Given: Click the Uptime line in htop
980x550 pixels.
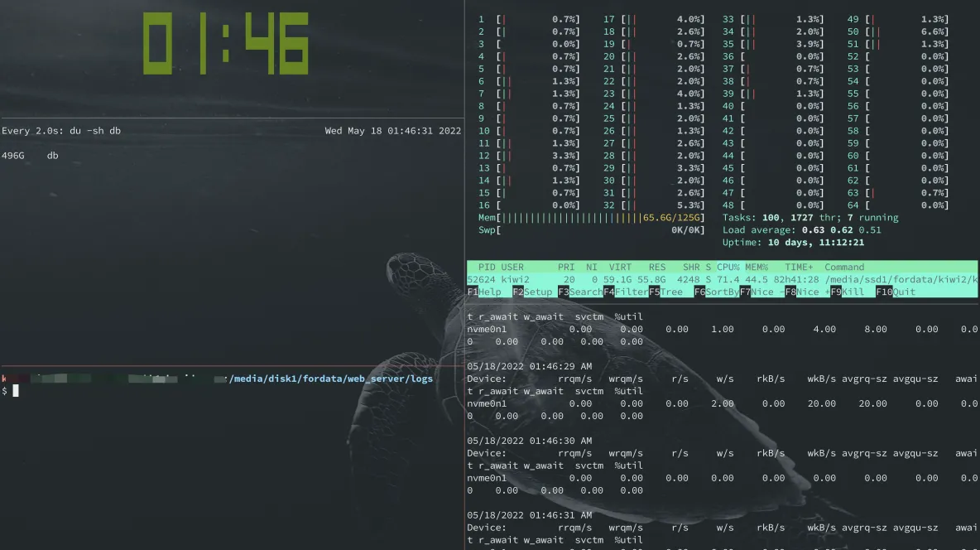Looking at the screenshot, I should click(x=794, y=243).
